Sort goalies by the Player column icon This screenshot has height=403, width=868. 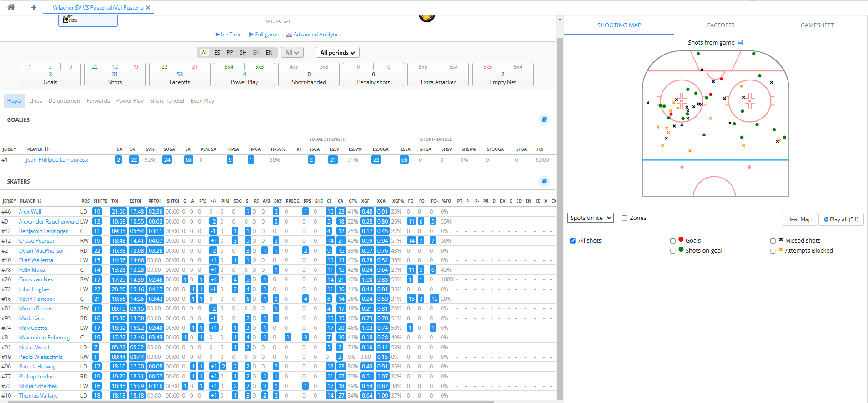click(x=47, y=149)
